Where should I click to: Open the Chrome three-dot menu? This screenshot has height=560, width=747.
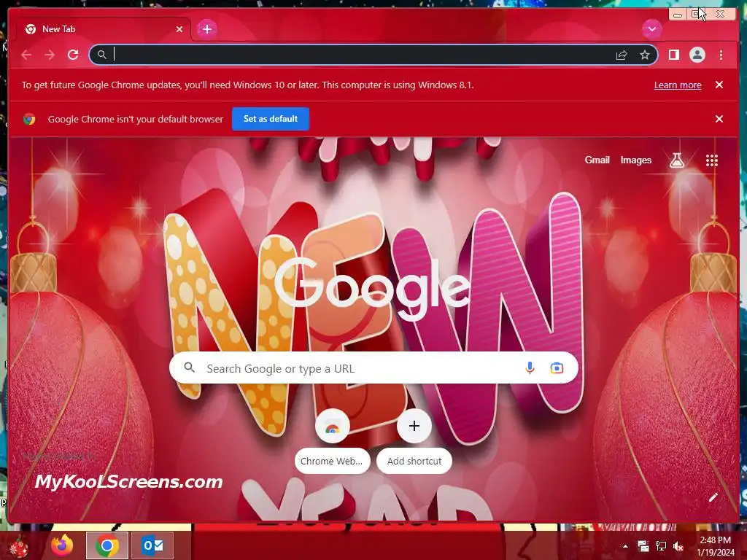(721, 55)
